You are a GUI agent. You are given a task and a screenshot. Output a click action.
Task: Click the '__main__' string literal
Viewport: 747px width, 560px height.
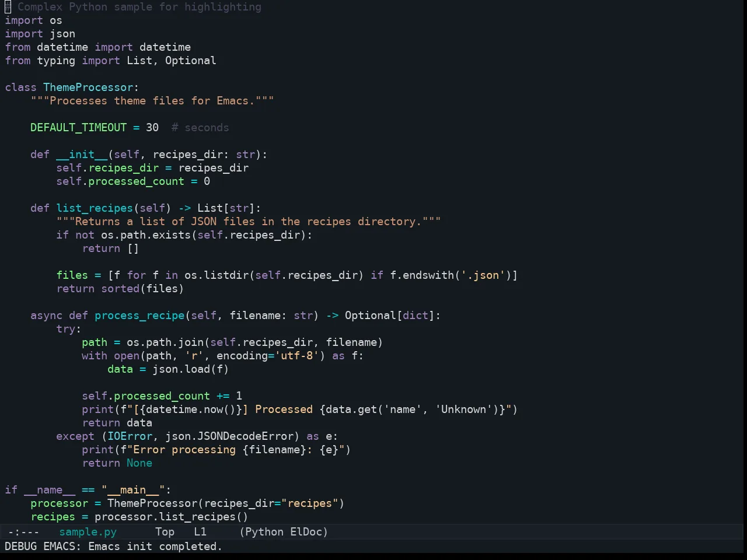[x=133, y=490]
